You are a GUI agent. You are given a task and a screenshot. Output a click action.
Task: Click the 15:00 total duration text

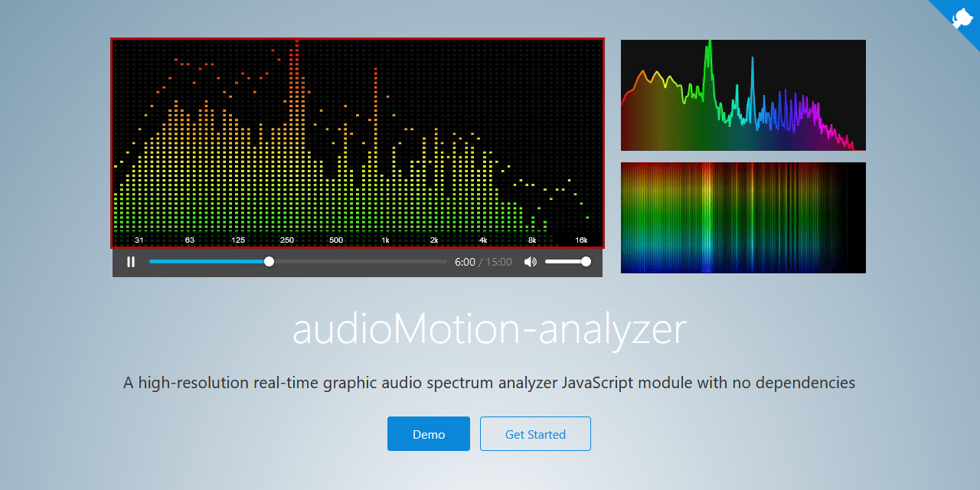pos(498,262)
